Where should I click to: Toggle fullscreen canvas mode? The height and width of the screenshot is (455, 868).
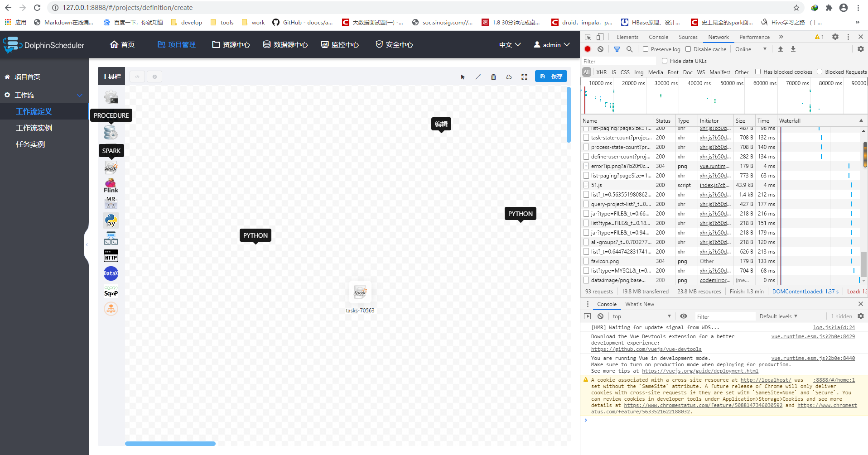click(524, 77)
